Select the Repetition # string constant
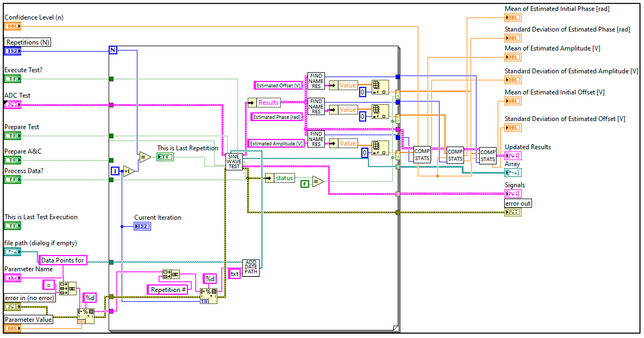This screenshot has height=338, width=644. (167, 290)
